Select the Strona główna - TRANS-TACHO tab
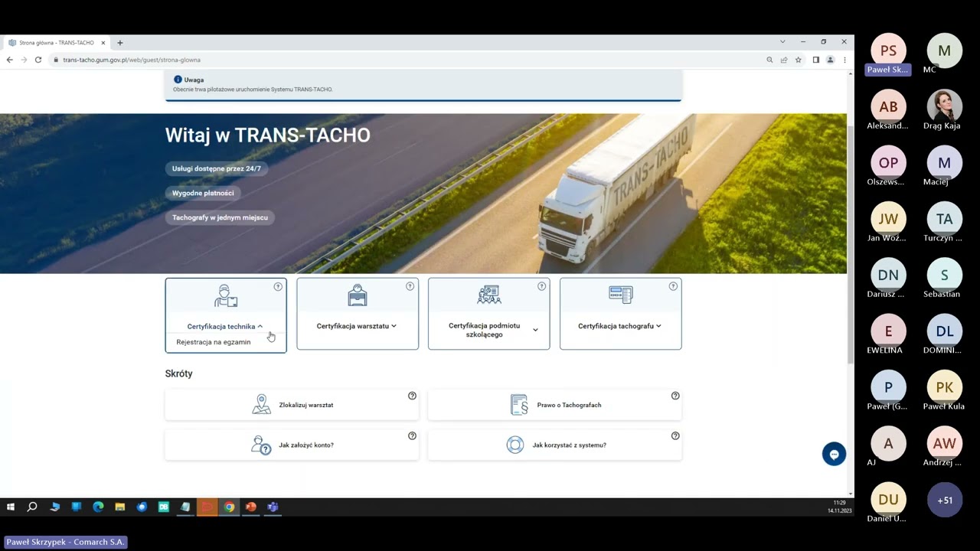This screenshot has height=551, width=980. pos(56,43)
